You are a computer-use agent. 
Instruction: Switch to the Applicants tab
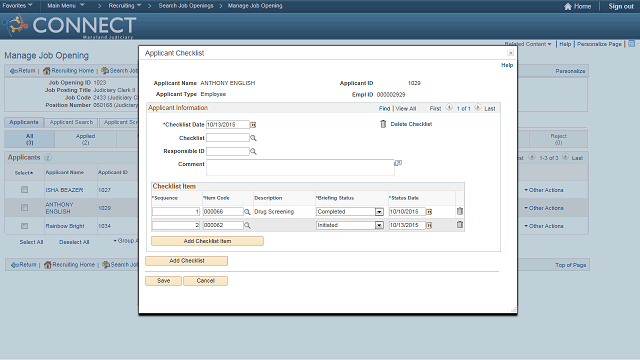pos(24,122)
